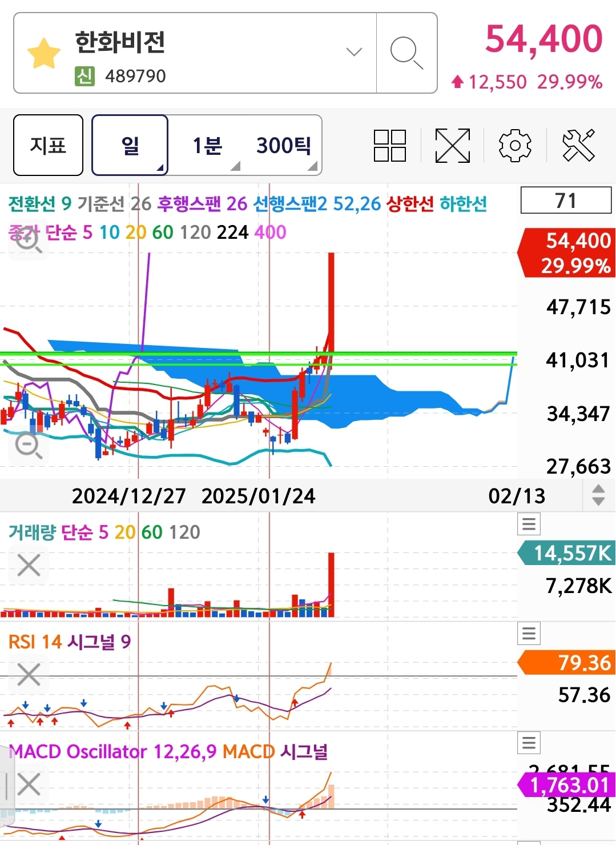Viewport: 616px width, 845px height.
Task: Click the up/down stepper next to 02/13
Action: [598, 495]
